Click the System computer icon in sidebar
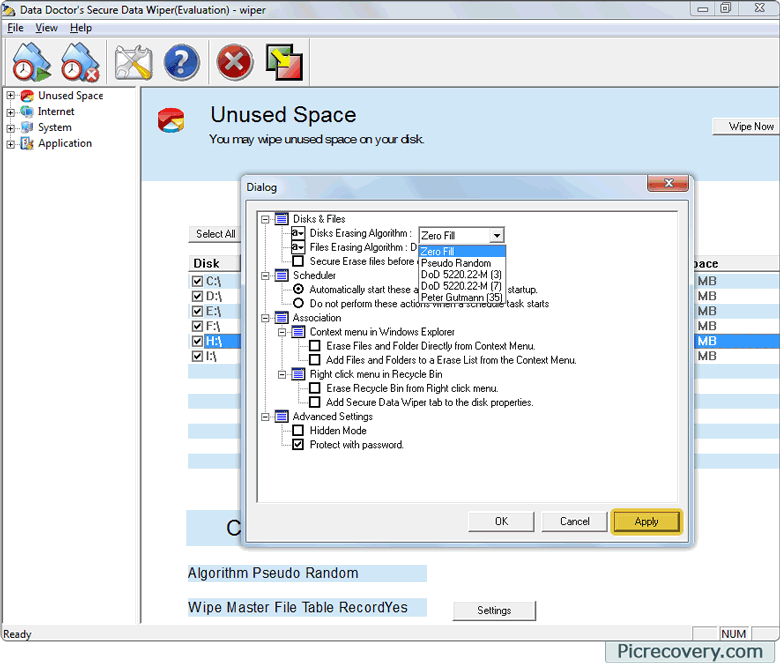 pos(27,127)
